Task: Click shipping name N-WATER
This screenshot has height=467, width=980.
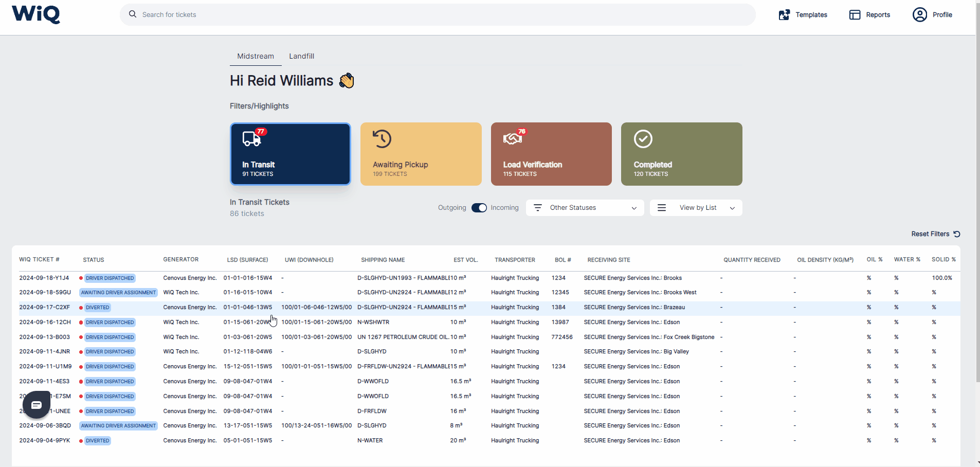Action: tap(370, 440)
